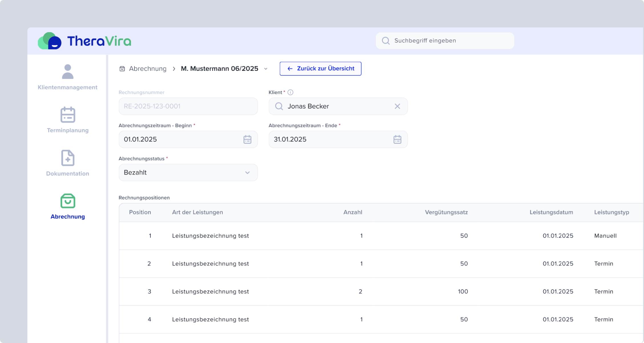Open calendar picker for Abrechnungszeitraum Ende
Screen dimensions: 644x343
point(397,139)
